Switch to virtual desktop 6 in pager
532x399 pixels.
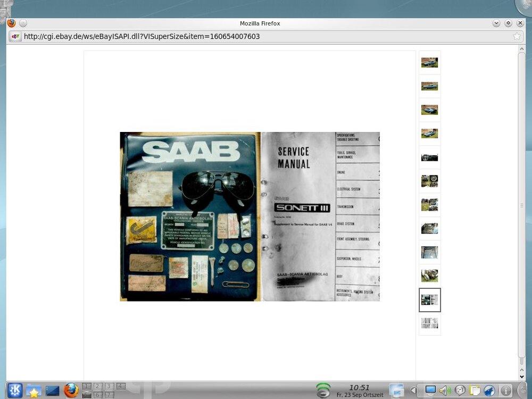coord(98,395)
